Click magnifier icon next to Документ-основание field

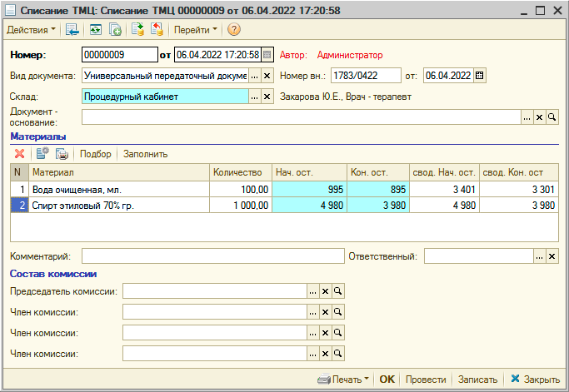point(552,117)
